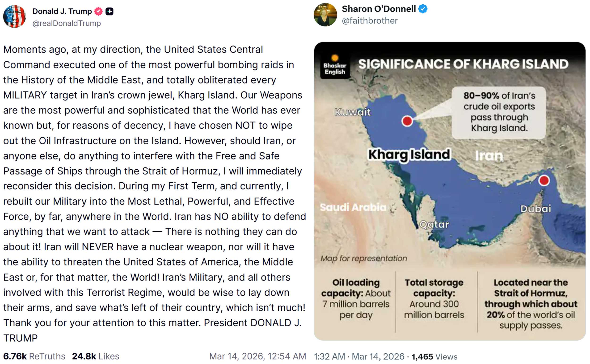The height and width of the screenshot is (364, 590).
Task: Click the Mar 14, 2026, 12:54 AM timestamp
Action: point(257,356)
